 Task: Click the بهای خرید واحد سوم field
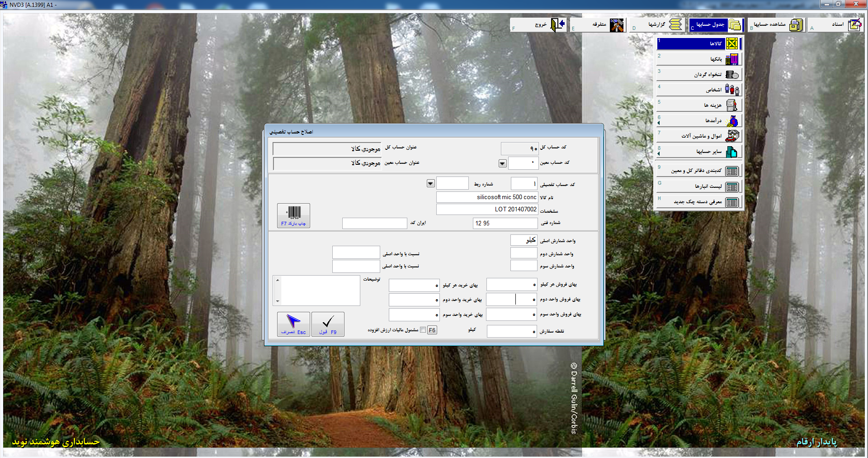tap(414, 315)
